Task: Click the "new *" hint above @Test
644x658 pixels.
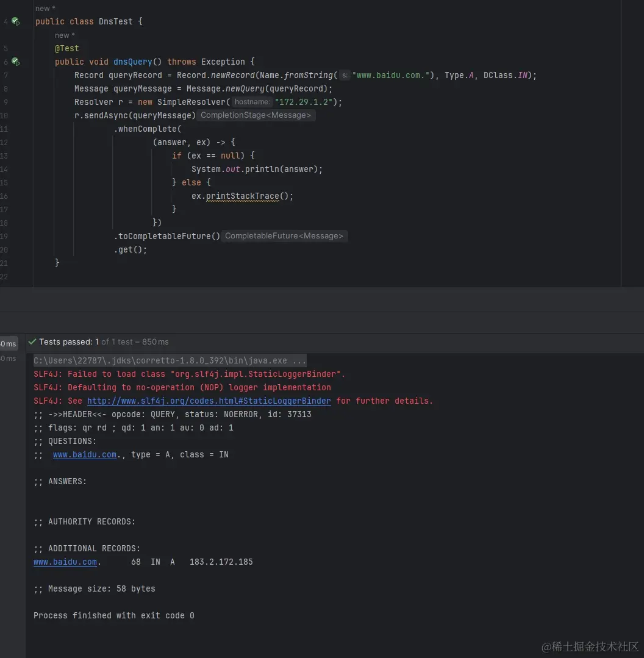Action: tap(65, 35)
